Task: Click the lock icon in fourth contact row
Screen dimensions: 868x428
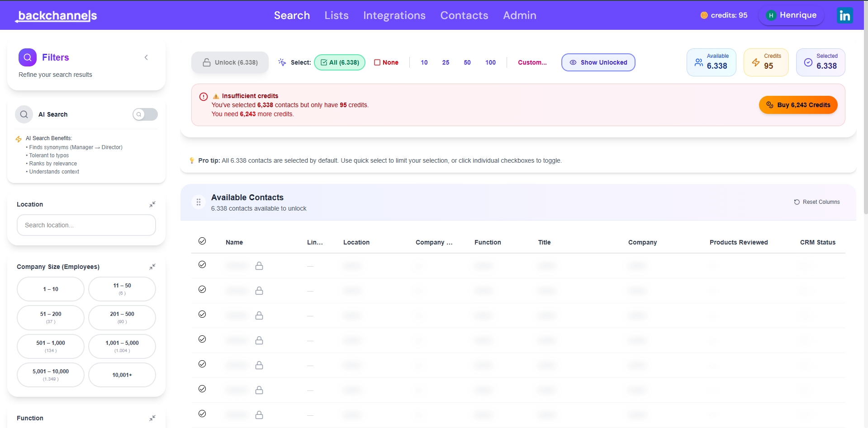Action: pyautogui.click(x=259, y=340)
